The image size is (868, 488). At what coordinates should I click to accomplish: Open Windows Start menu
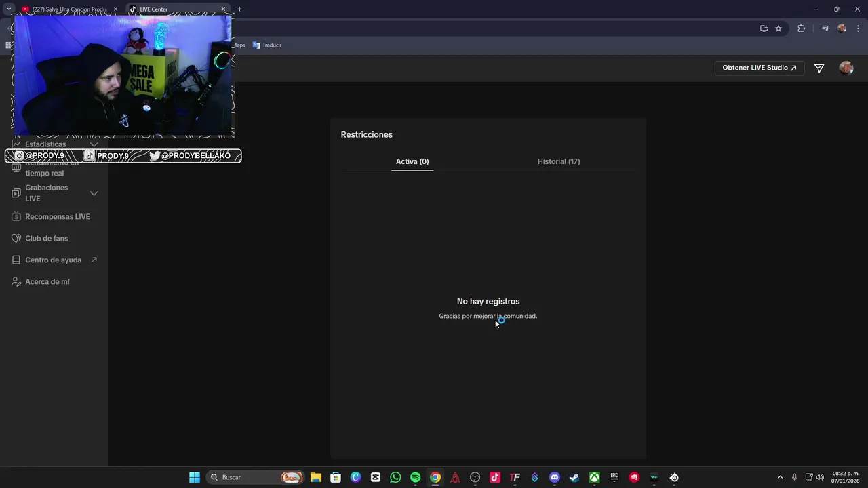pos(195,477)
